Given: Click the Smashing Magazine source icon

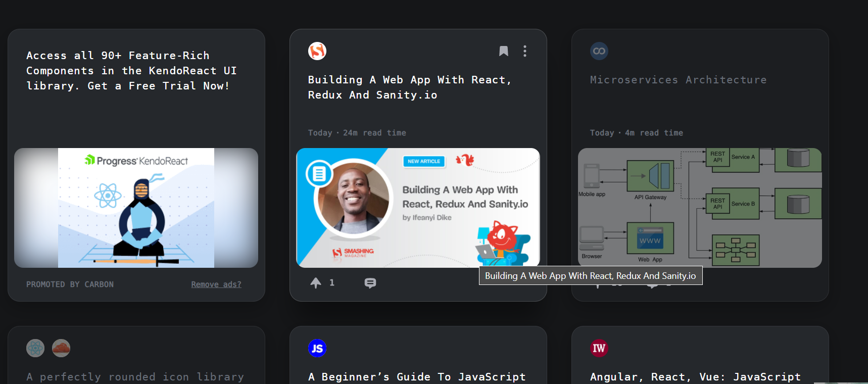Looking at the screenshot, I should pos(317,51).
